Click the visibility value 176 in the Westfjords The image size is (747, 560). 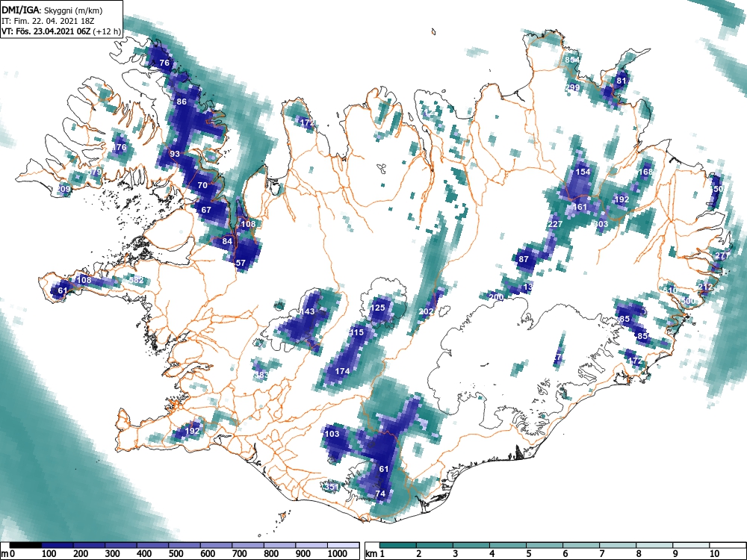pos(119,147)
